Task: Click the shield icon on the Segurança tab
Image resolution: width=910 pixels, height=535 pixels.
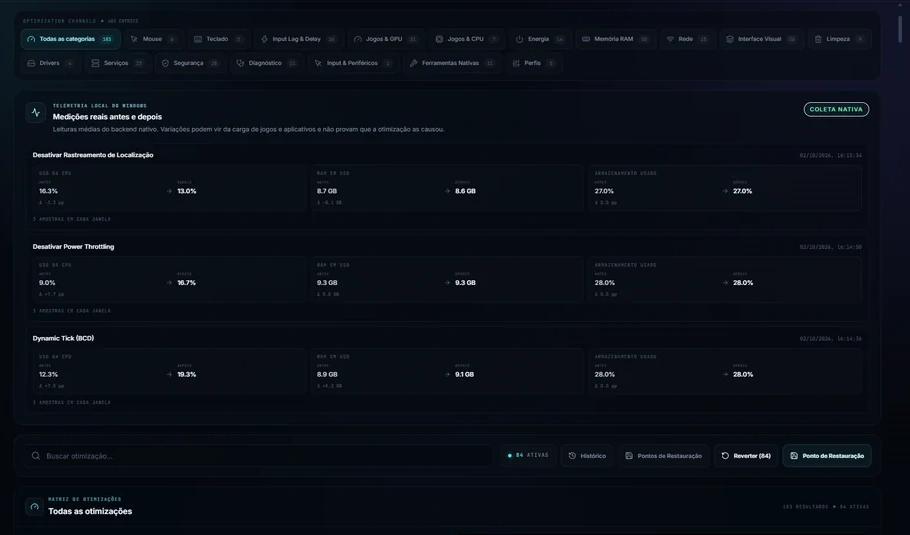Action: 165,63
